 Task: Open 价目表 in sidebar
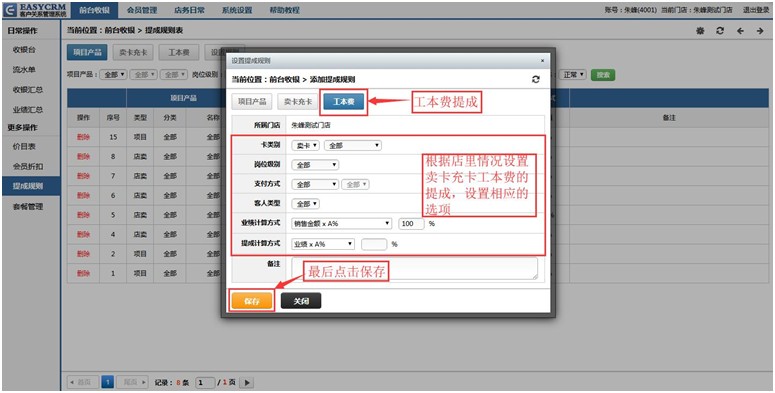(x=24, y=147)
